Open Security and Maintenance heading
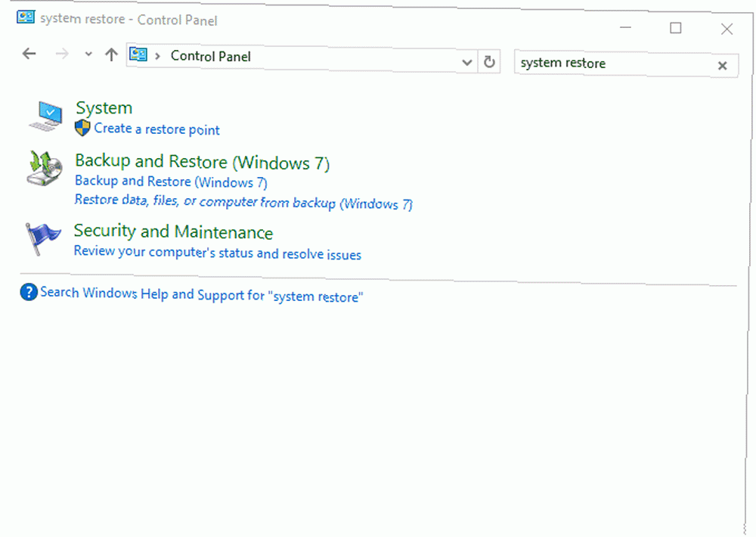This screenshot has width=756, height=537. coord(174,231)
